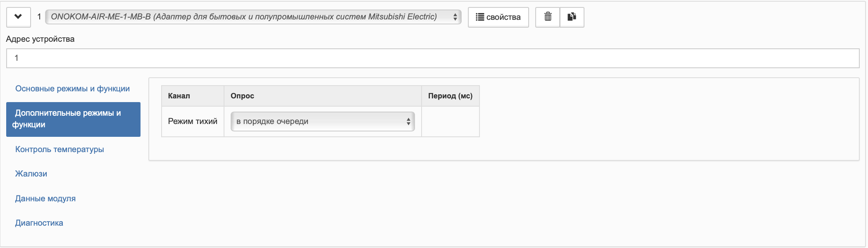Delete the device using trash icon

tap(548, 17)
